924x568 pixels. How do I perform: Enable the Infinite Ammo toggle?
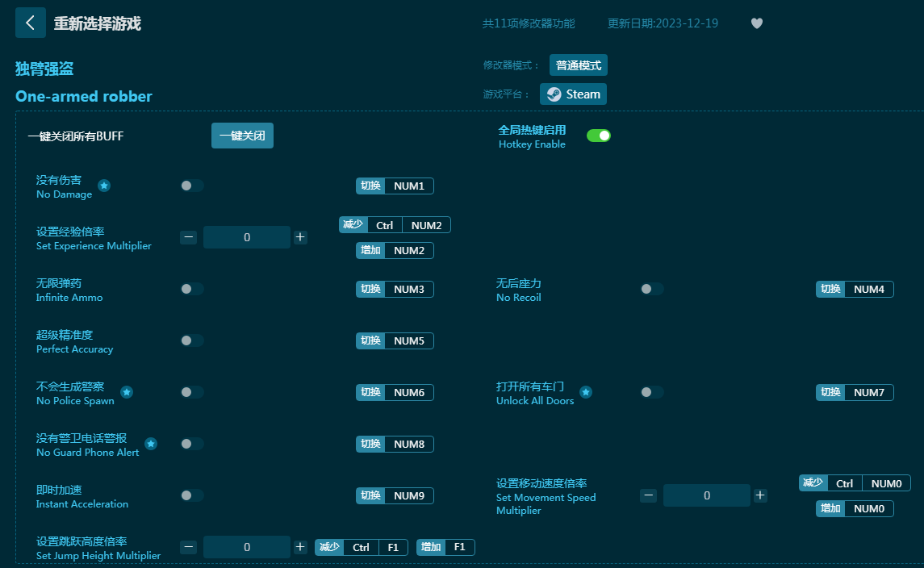pos(192,289)
